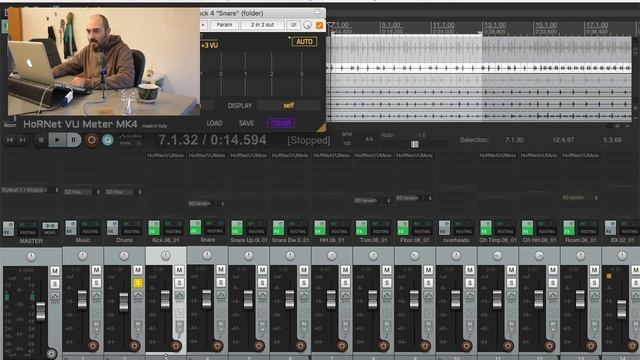Open the DISPLAY 'self' dropdown
640x360 pixels.
tap(289, 105)
